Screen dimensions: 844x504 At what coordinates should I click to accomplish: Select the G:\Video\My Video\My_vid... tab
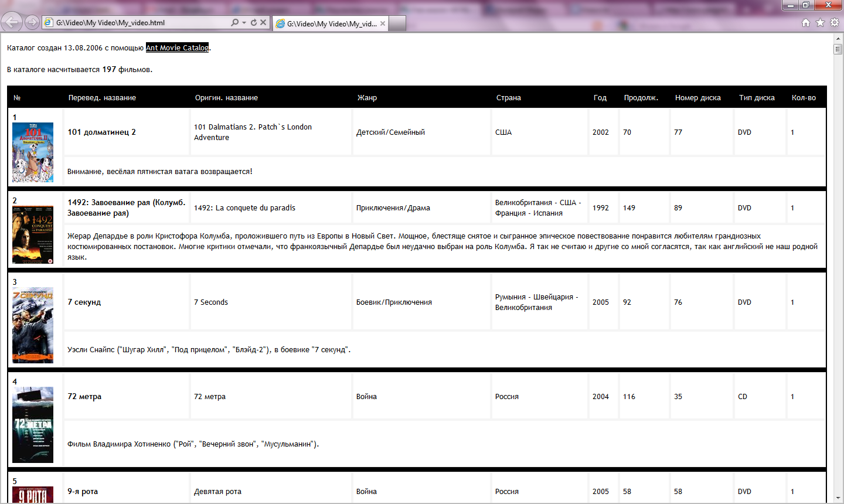point(331,23)
